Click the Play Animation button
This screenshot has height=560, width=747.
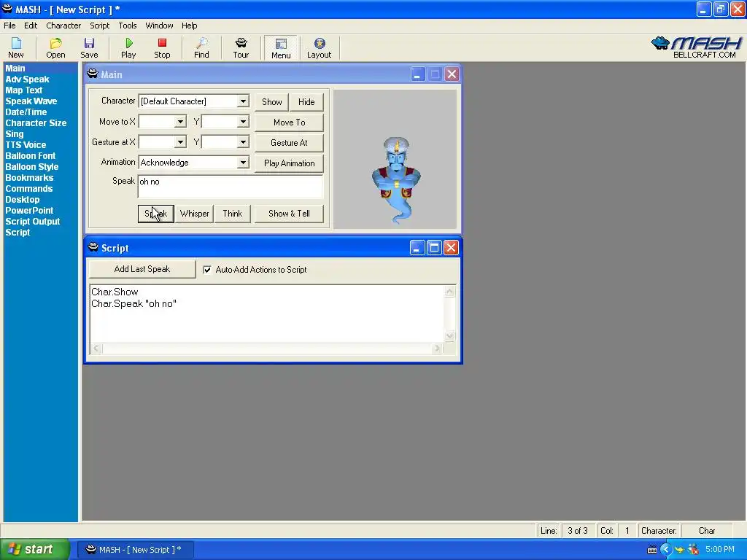click(x=289, y=163)
